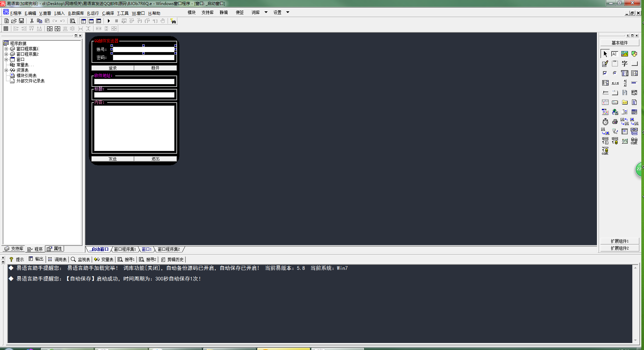Click the 基本组件 header button

coord(620,43)
